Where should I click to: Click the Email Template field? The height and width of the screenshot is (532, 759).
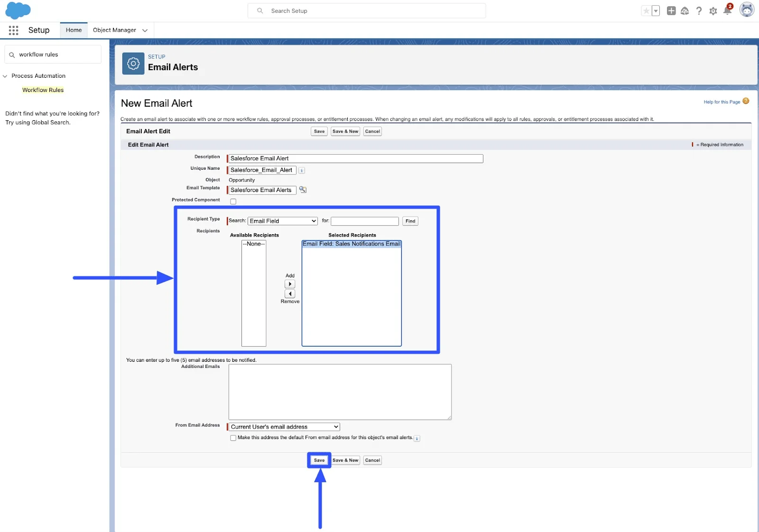(x=262, y=190)
